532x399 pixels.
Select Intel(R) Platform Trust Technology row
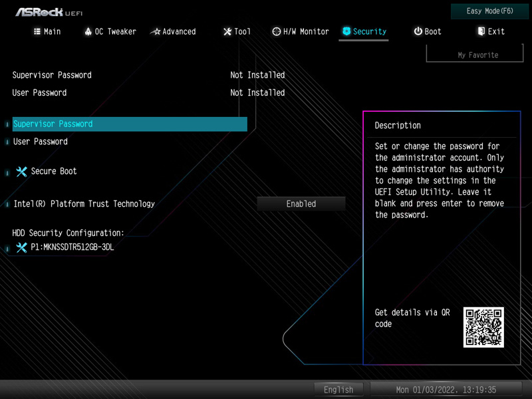[84, 204]
